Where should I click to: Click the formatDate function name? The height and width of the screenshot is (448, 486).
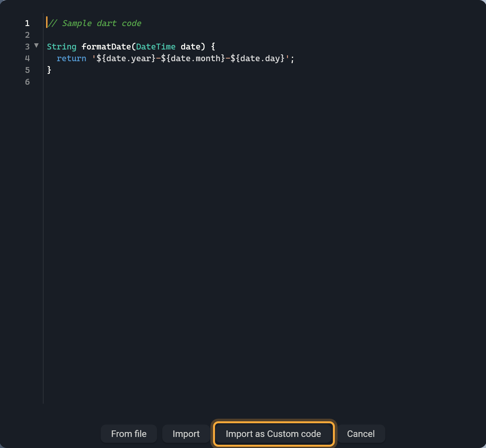106,47
